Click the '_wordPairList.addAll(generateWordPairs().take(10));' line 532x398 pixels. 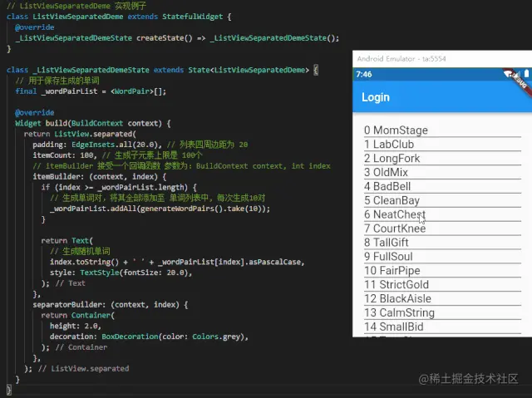[x=160, y=209]
